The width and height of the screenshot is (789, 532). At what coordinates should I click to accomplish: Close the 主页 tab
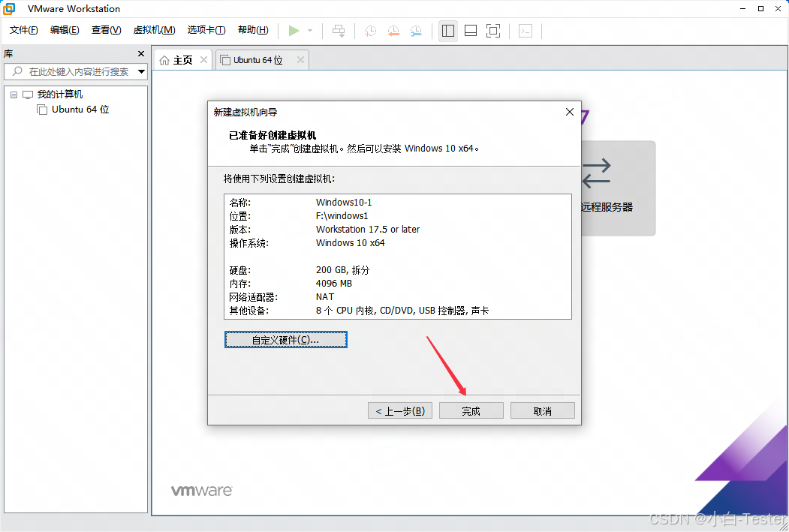point(203,60)
